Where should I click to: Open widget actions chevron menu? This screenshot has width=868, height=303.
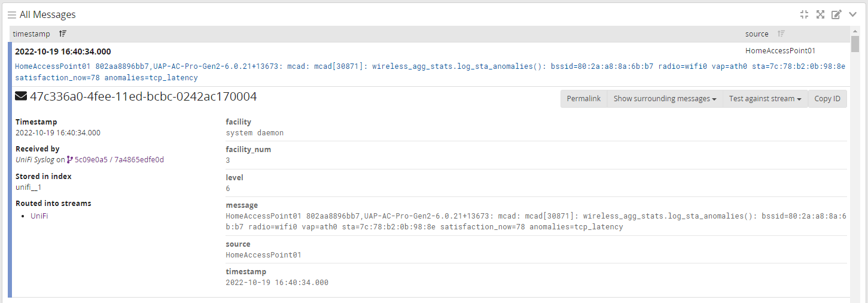coord(853,14)
